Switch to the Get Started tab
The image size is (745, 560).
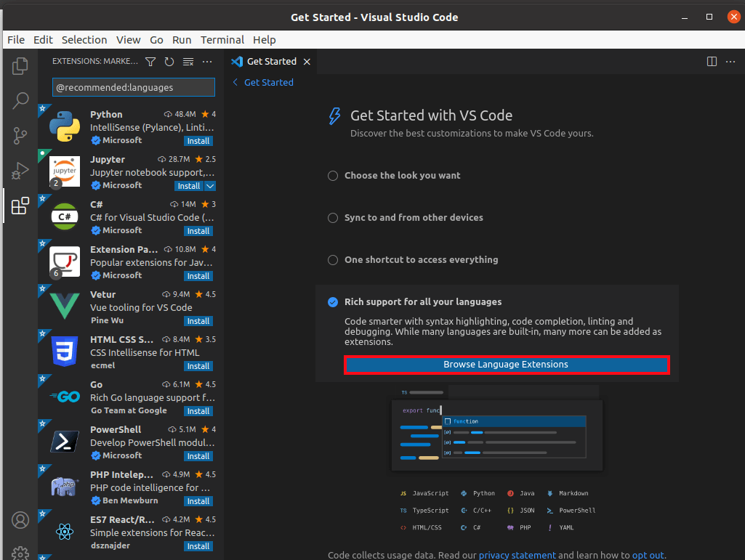[x=271, y=62]
